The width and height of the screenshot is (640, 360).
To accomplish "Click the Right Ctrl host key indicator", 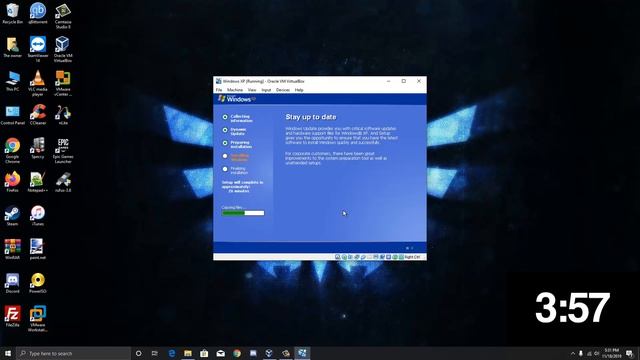I will [x=412, y=257].
